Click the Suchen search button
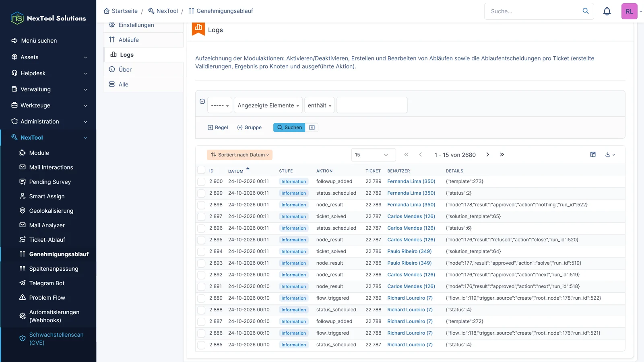 [289, 128]
